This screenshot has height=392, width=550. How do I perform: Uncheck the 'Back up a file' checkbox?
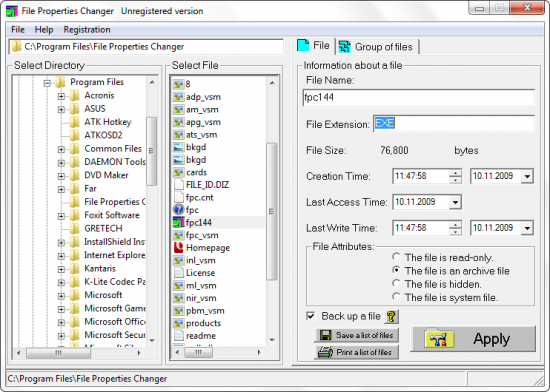click(x=310, y=316)
